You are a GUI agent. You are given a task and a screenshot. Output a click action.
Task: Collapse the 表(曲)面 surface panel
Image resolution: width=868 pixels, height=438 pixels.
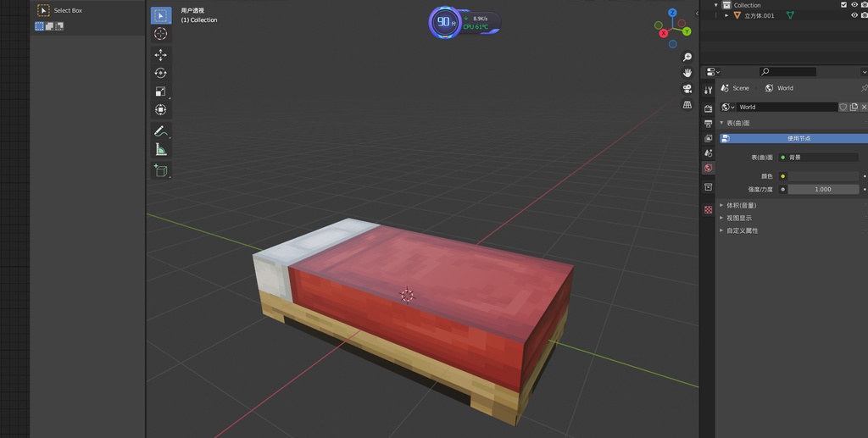tap(721, 123)
